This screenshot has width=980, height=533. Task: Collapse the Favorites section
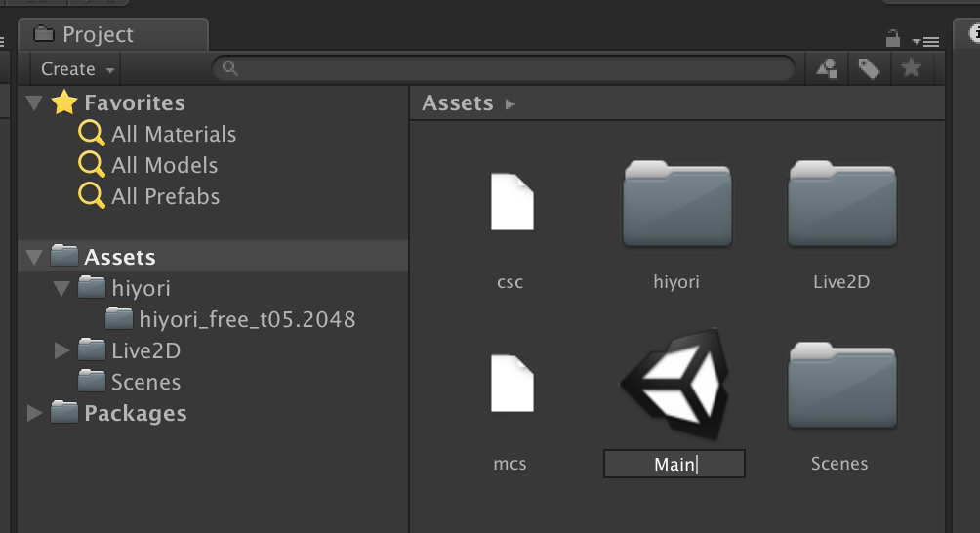tap(35, 102)
